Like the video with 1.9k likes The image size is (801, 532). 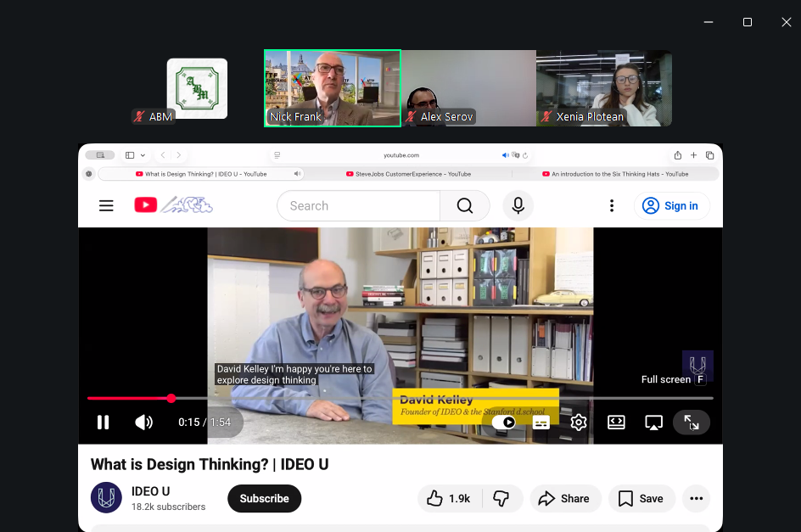coord(449,498)
